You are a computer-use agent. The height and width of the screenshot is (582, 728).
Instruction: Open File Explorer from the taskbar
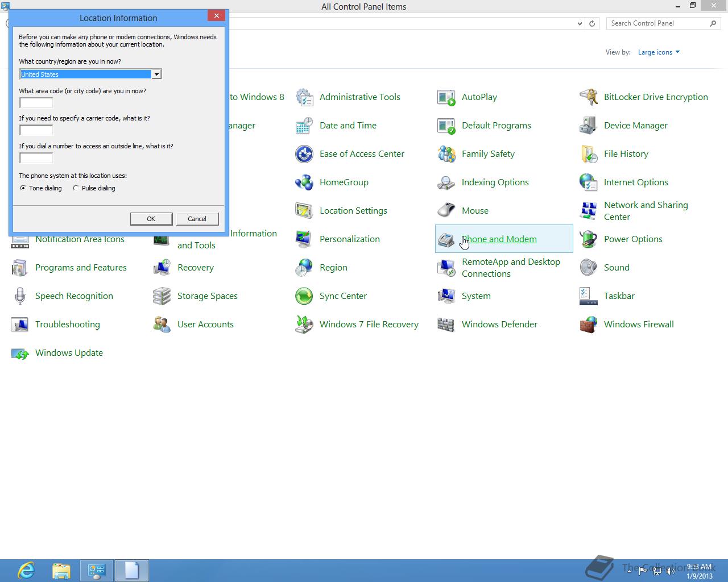pyautogui.click(x=61, y=570)
